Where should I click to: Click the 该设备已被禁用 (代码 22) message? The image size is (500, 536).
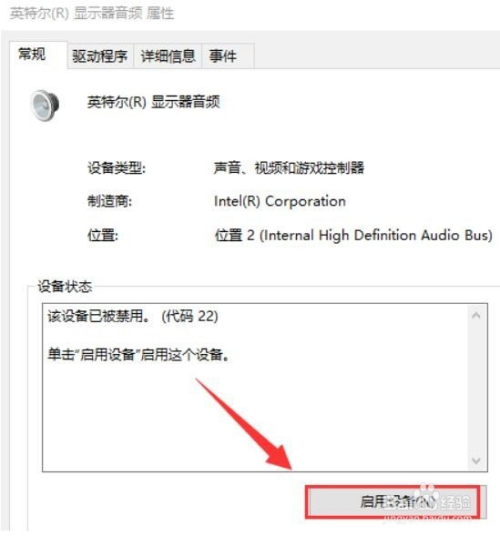[x=133, y=316]
